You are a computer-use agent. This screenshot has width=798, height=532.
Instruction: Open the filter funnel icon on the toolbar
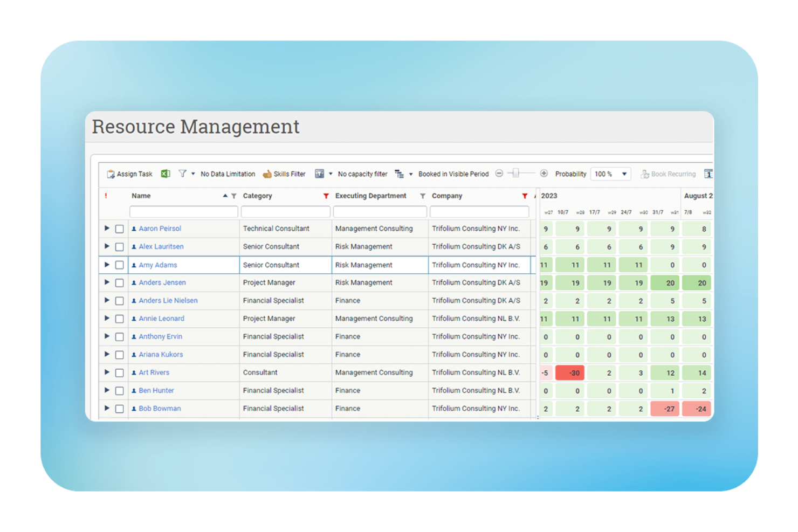click(183, 174)
